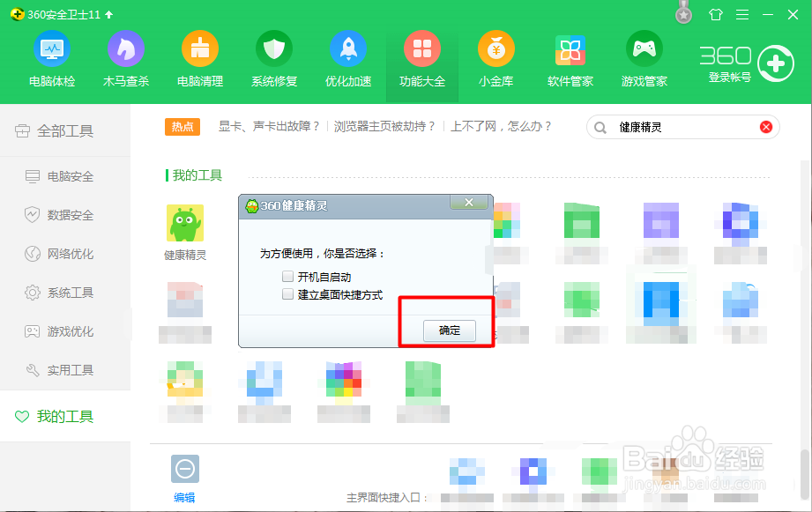Viewport: 812px width, 512px height.
Task: Click the 编辑 edit label
Action: tap(184, 498)
